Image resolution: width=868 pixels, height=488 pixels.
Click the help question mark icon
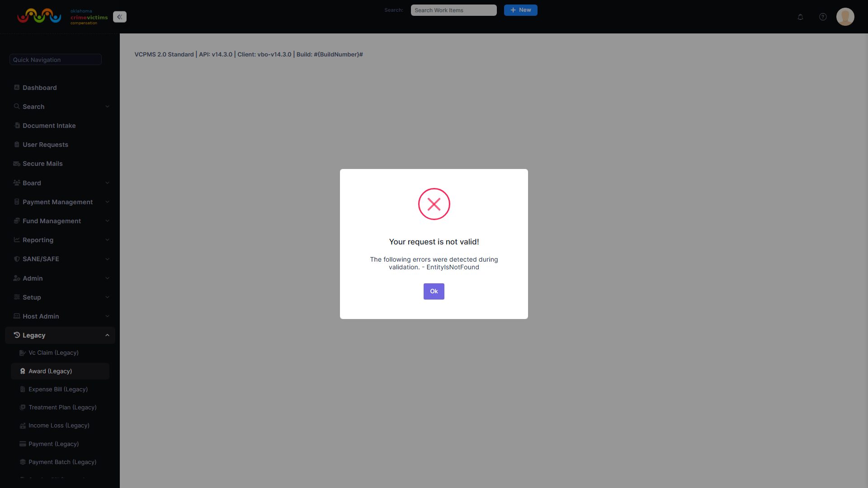pyautogui.click(x=823, y=17)
